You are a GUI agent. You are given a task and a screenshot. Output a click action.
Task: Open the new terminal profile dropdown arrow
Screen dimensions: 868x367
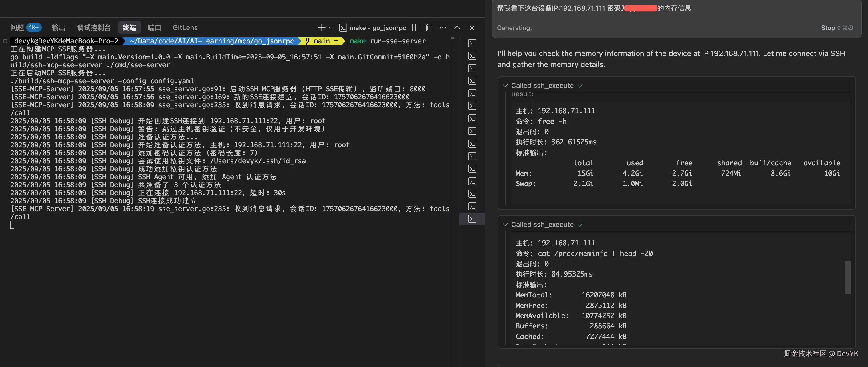(x=330, y=28)
